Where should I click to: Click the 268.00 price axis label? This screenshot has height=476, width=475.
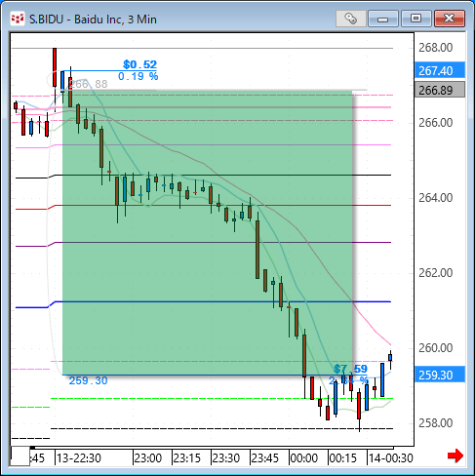click(436, 48)
